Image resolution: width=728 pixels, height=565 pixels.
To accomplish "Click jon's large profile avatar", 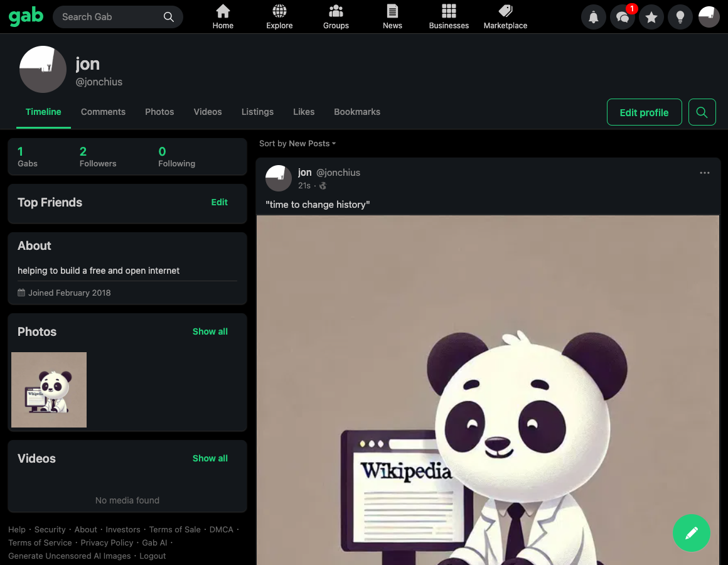I will click(x=43, y=69).
